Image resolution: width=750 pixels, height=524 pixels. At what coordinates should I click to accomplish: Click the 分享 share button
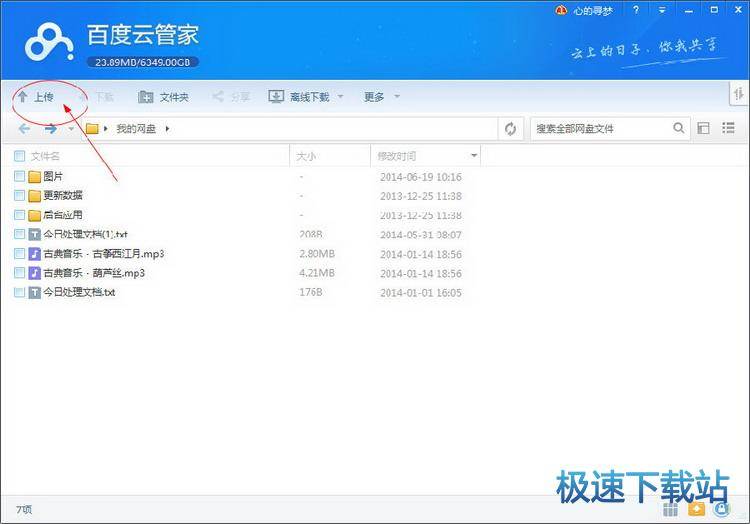(x=231, y=97)
